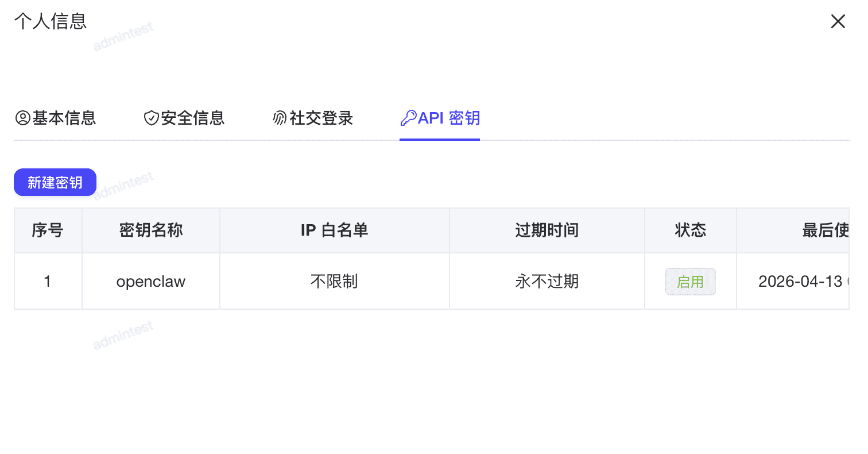Image resolution: width=868 pixels, height=454 pixels.
Task: Click the 永不过期 expiration cell
Action: (x=547, y=281)
